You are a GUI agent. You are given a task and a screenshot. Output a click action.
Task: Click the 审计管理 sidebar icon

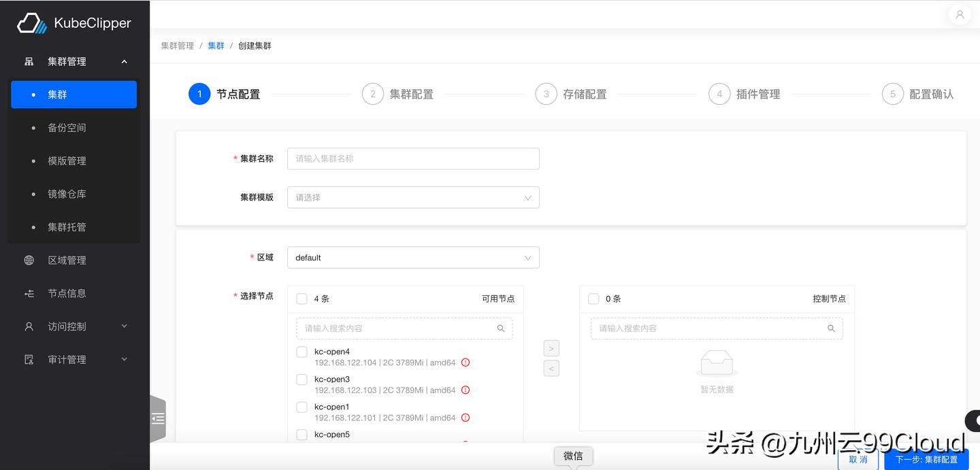[x=28, y=359]
